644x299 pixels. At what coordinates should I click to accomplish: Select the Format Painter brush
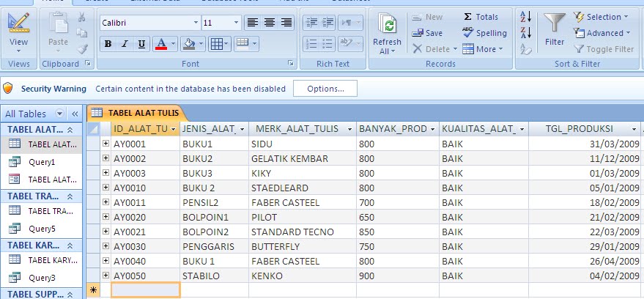click(x=82, y=49)
